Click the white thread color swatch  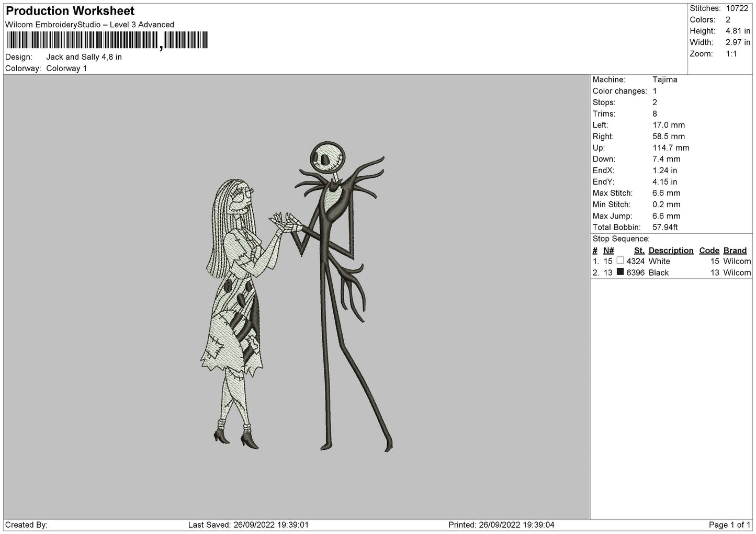[620, 260]
